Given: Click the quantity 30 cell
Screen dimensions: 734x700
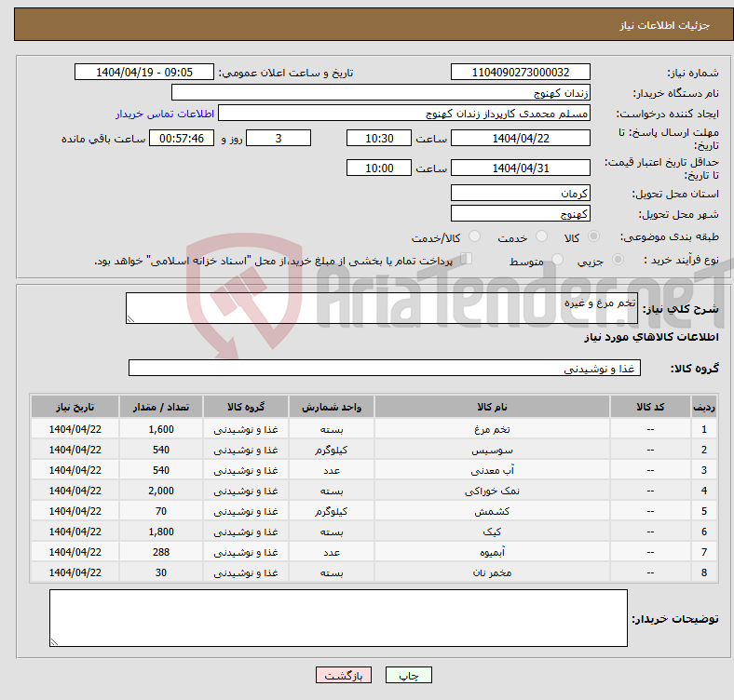Looking at the screenshot, I should [161, 572].
